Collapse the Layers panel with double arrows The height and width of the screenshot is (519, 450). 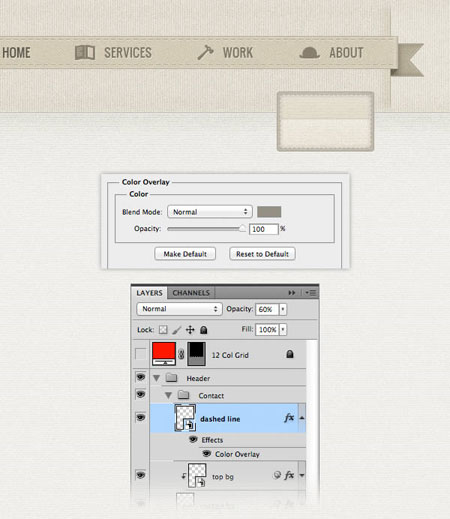point(292,293)
